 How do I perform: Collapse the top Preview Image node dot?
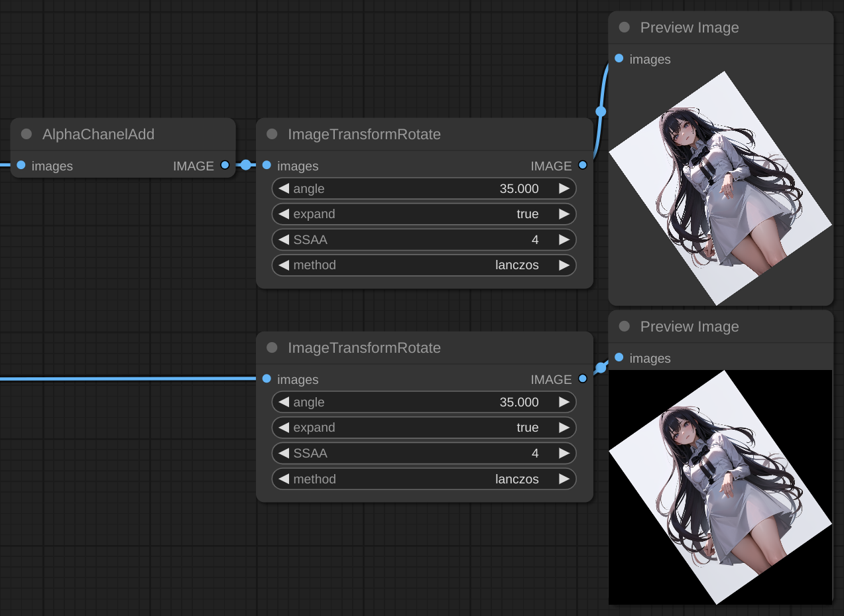pos(624,27)
